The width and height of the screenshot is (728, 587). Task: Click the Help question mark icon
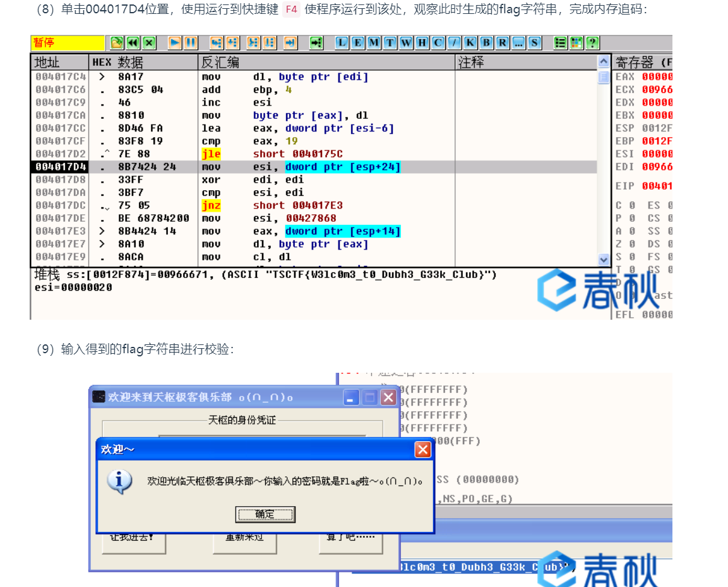click(x=592, y=43)
